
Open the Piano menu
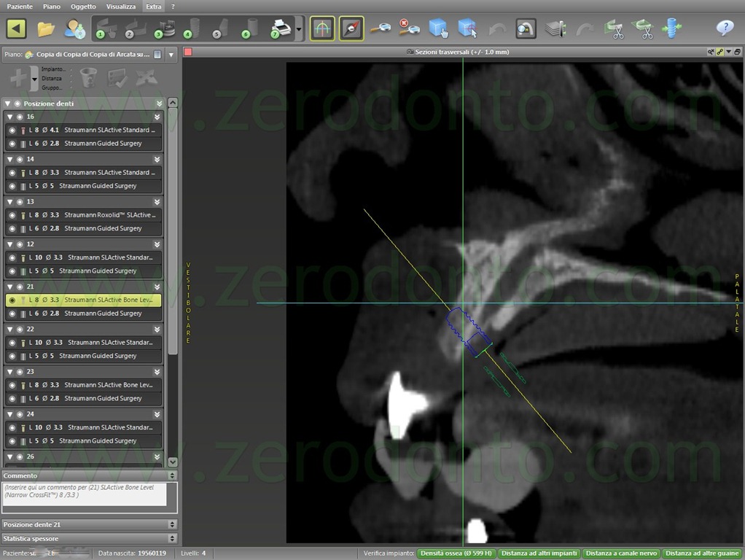click(51, 7)
